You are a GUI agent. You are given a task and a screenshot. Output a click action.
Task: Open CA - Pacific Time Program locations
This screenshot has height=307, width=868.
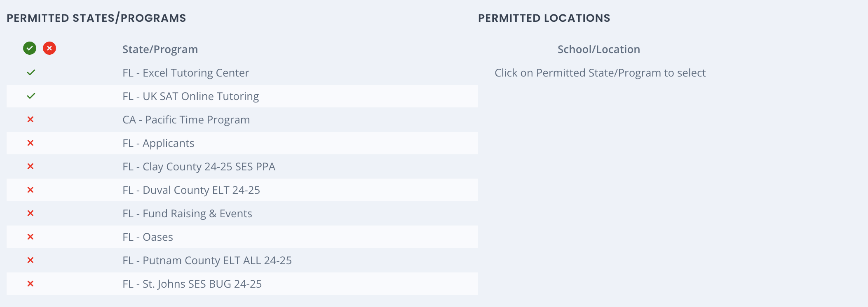click(186, 120)
